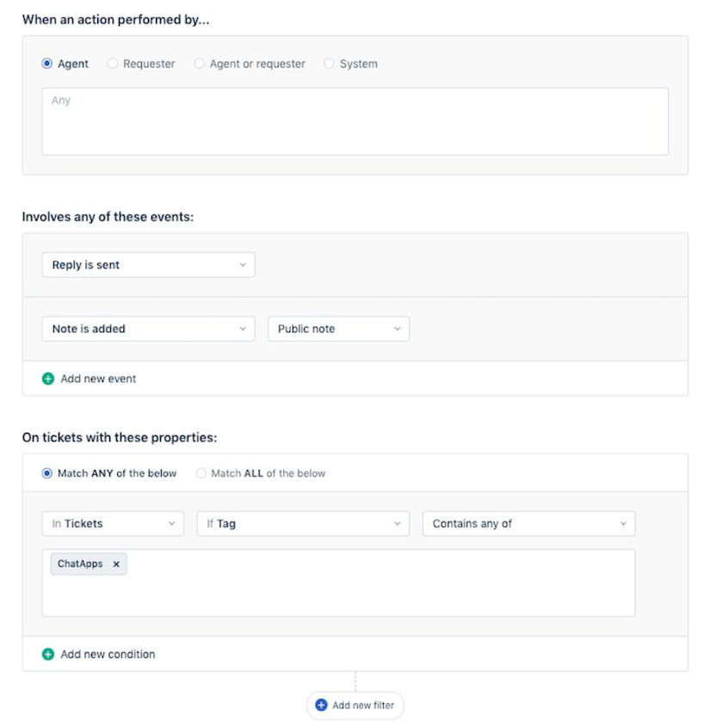
Task: Remove the ChatApps tag using its x icon
Action: click(x=116, y=564)
